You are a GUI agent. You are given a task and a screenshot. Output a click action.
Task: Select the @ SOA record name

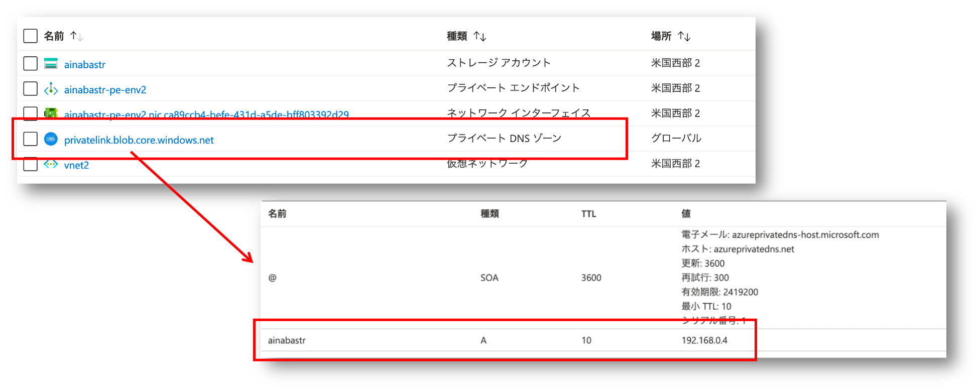click(272, 278)
